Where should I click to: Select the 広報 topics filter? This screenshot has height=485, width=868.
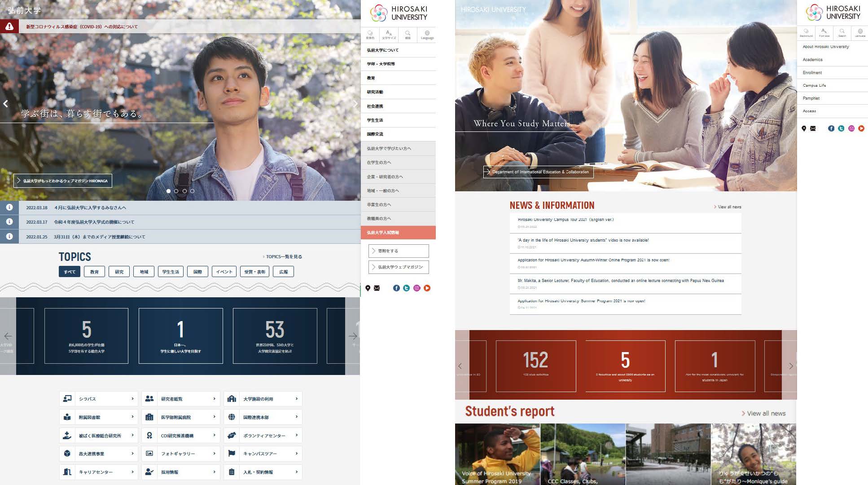point(284,272)
